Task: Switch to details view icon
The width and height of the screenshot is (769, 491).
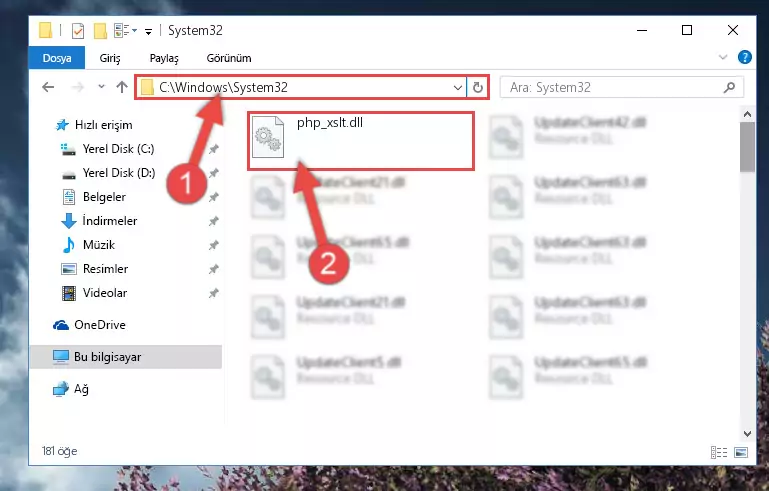Action: 719,452
